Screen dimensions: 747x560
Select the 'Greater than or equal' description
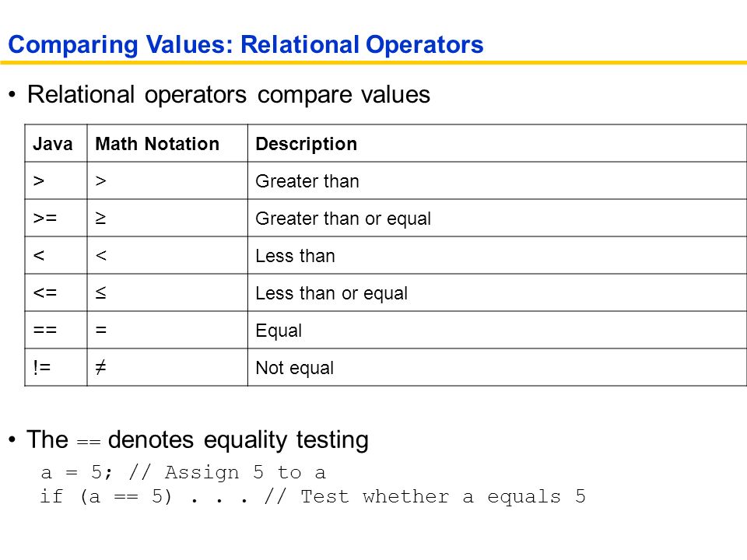pos(343,219)
